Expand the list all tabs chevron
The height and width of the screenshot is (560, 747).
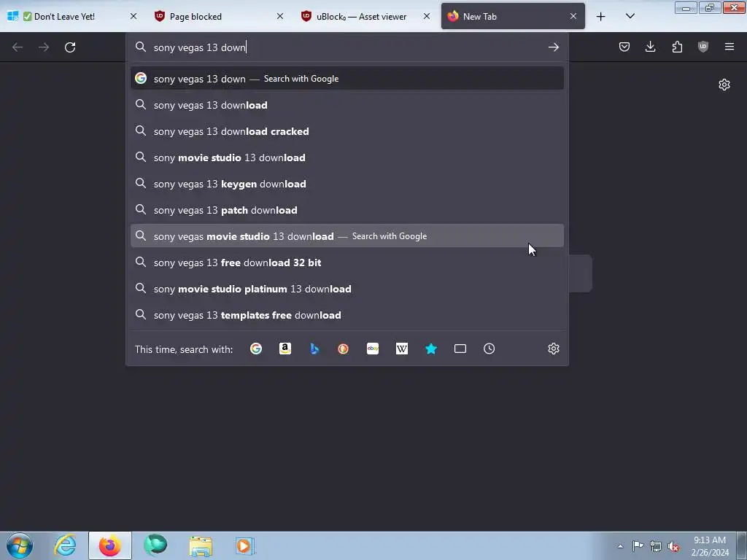tap(630, 17)
